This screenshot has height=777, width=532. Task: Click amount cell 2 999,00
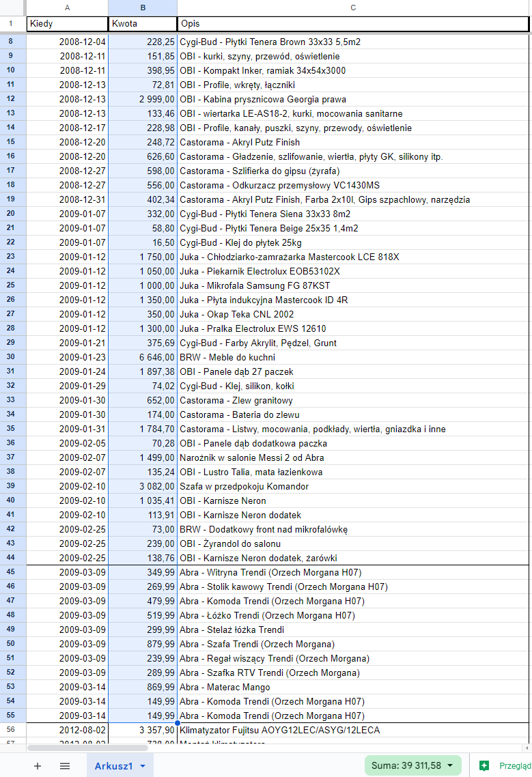click(143, 99)
